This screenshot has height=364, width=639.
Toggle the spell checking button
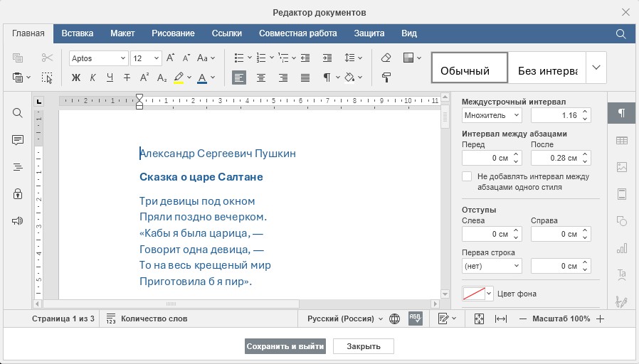416,318
